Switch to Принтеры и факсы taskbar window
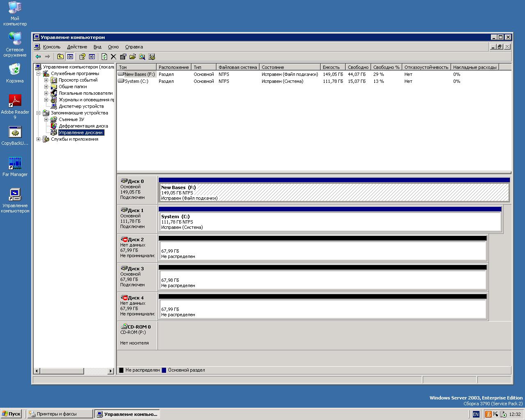The height and width of the screenshot is (420, 525). coord(59,414)
